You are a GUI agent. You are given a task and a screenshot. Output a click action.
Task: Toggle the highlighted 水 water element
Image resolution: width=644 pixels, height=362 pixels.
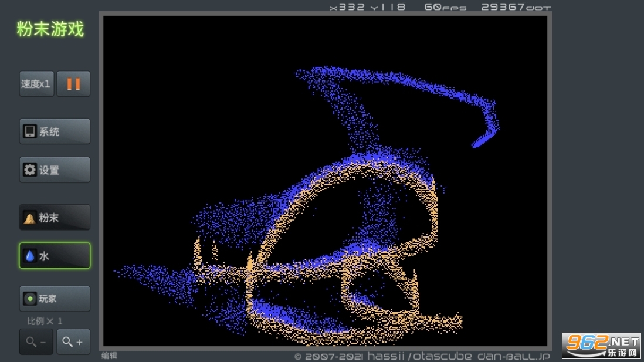tap(55, 256)
